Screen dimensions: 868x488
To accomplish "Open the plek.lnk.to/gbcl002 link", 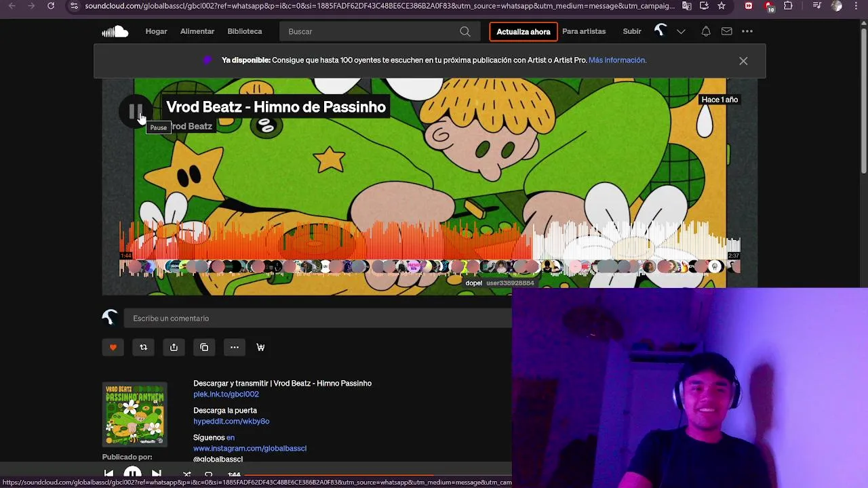I will tap(226, 394).
